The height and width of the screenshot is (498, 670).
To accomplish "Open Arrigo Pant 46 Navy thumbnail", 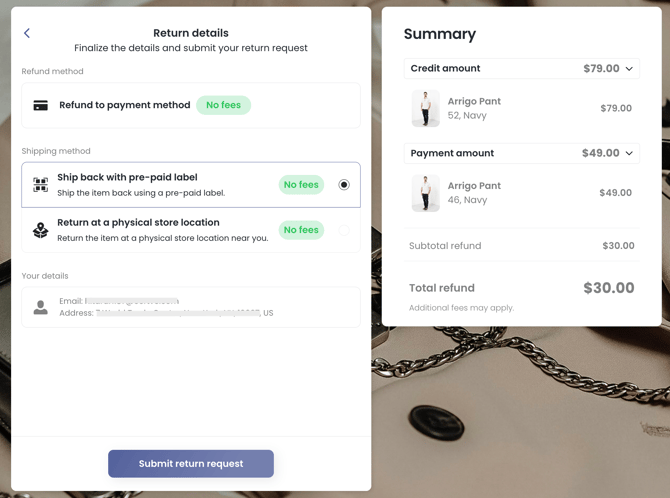I will [x=426, y=193].
